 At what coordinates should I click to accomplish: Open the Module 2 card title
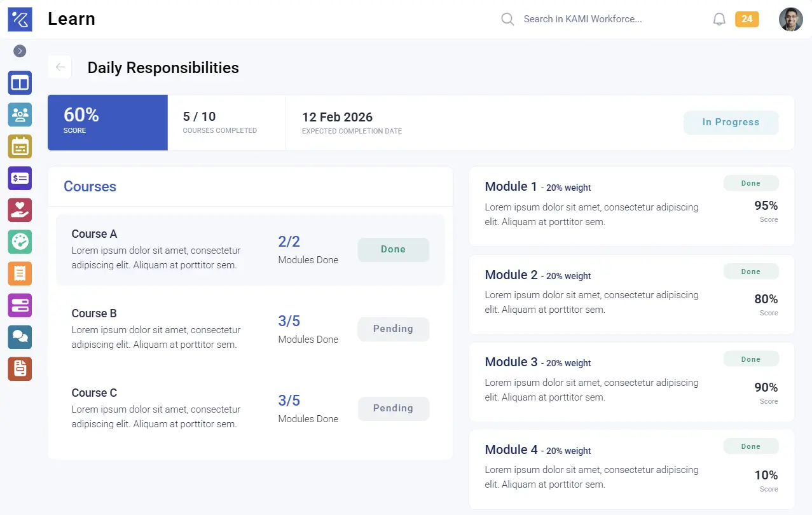coord(511,275)
